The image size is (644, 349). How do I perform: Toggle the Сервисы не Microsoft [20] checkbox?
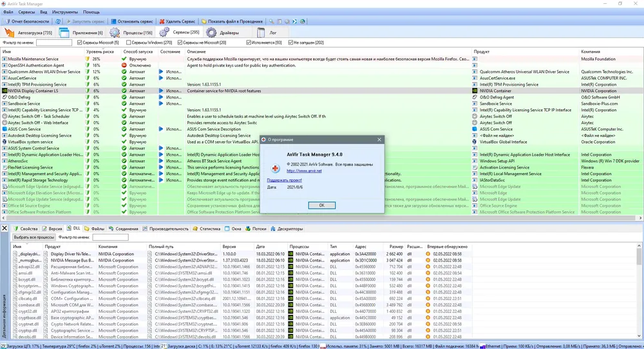click(x=180, y=42)
